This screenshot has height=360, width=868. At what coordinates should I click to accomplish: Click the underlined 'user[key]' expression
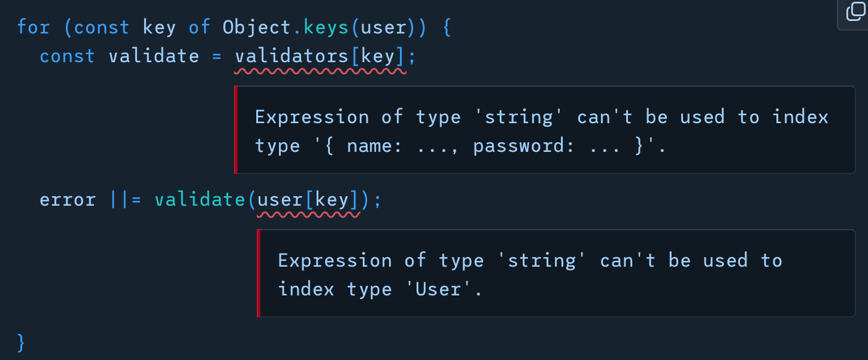[x=308, y=199]
